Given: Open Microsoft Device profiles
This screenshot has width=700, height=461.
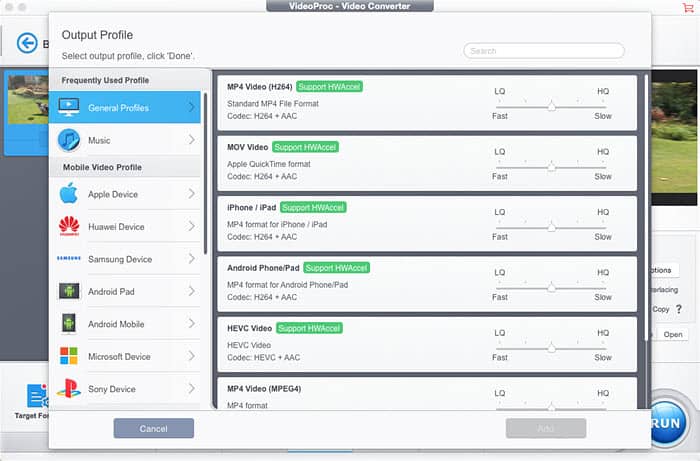Looking at the screenshot, I should point(125,357).
